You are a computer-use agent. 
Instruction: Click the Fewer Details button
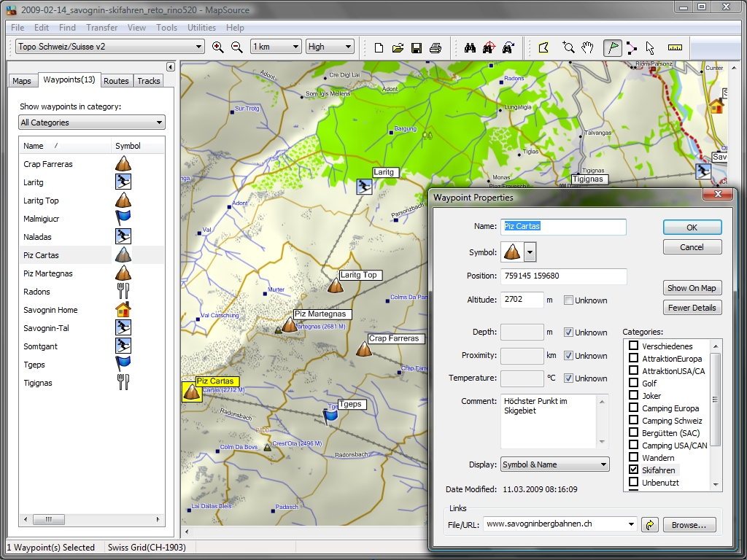click(x=692, y=308)
